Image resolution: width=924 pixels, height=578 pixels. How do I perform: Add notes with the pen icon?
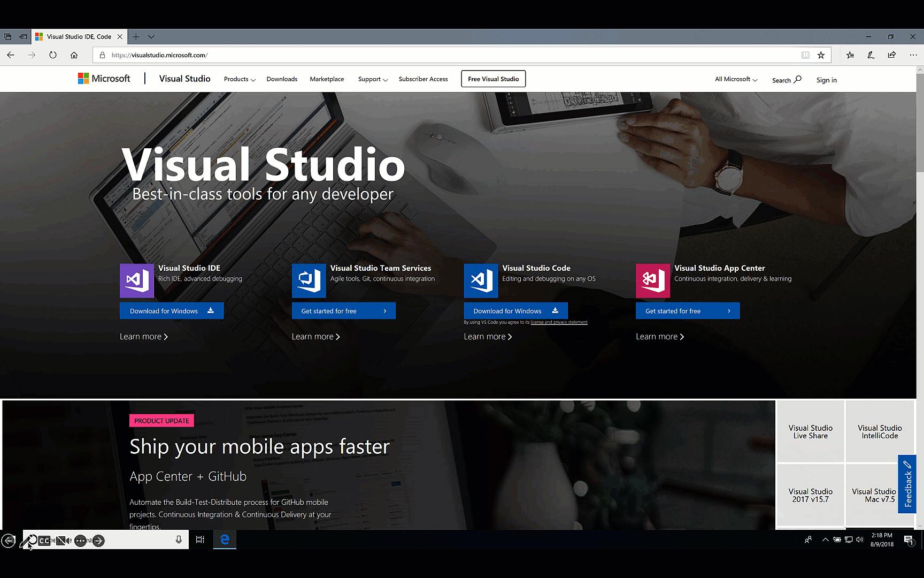coord(871,55)
